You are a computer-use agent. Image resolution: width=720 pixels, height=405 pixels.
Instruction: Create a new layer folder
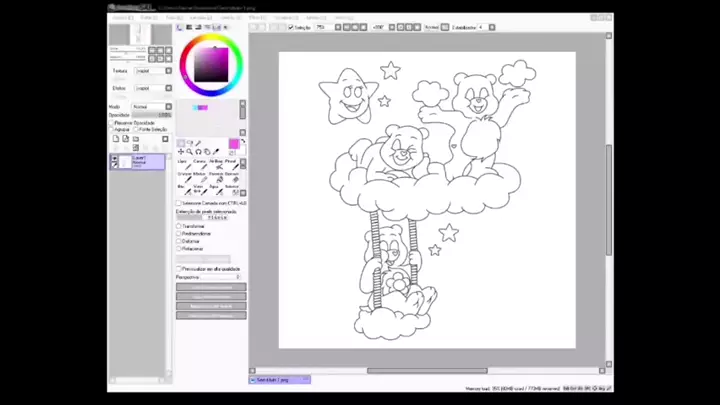tap(135, 139)
